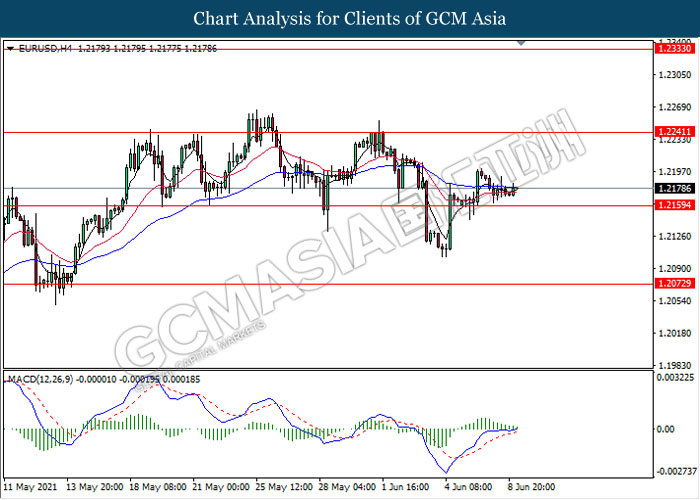Click the grey chart shift triangle marker
The image size is (700, 500).
520,44
